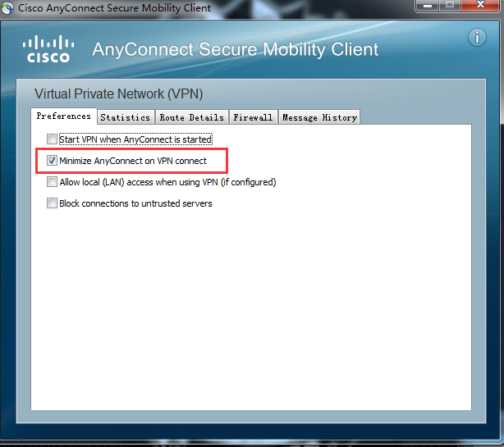The height and width of the screenshot is (447, 504).
Task: Select the Preferences tab
Action: click(x=64, y=116)
